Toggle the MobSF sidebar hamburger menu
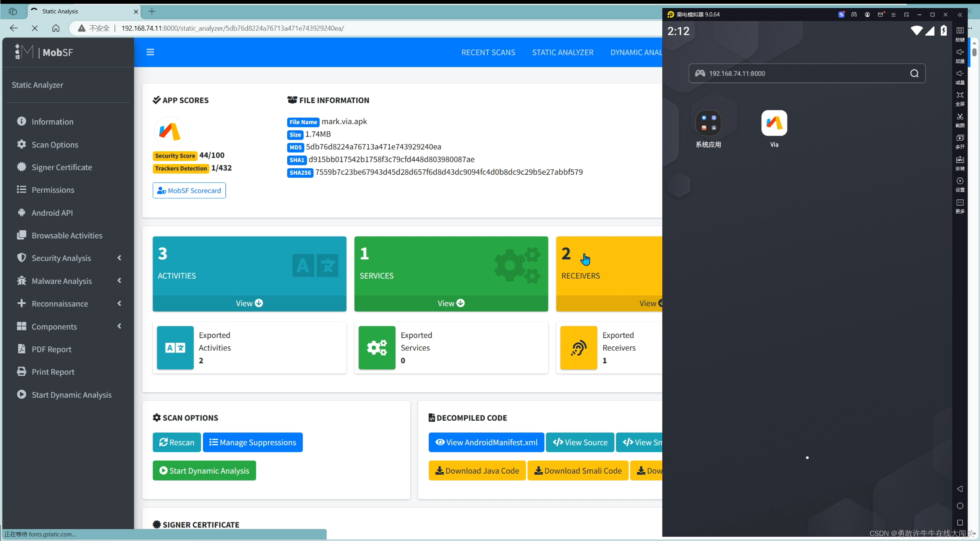The width and height of the screenshot is (980, 541). click(x=150, y=52)
